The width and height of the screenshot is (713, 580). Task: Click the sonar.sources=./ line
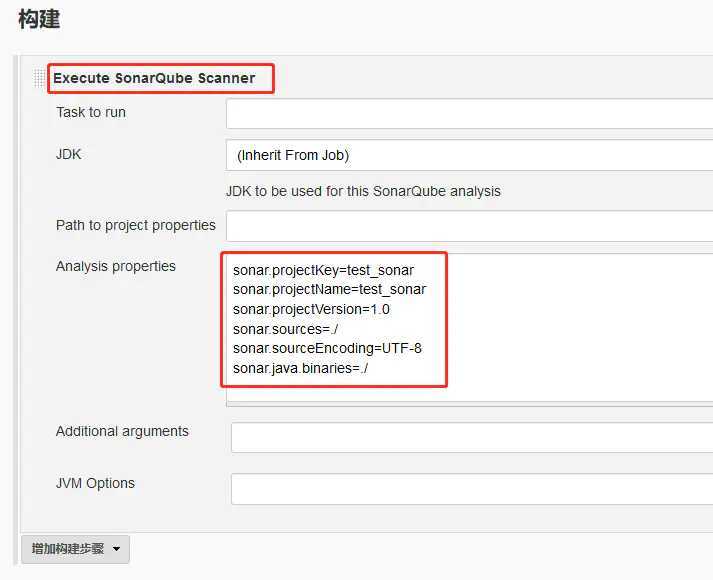click(285, 329)
